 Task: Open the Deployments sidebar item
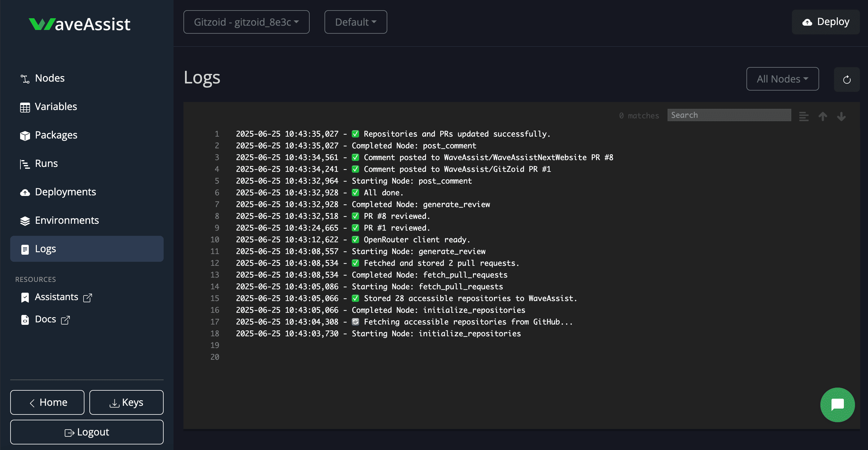click(87, 192)
